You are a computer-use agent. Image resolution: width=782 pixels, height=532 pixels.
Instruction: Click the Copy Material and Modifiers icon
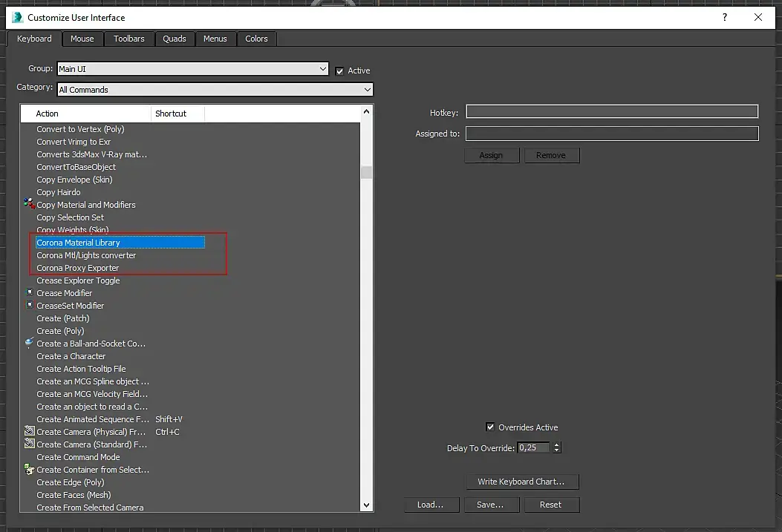point(30,204)
